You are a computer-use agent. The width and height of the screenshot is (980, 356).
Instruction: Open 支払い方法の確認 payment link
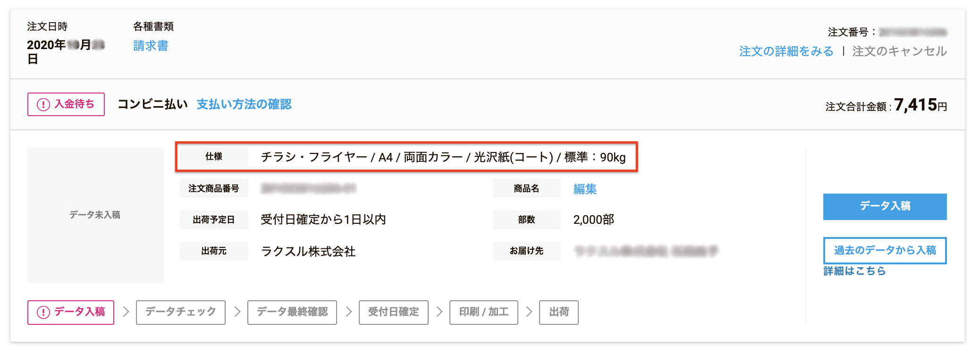pos(244,104)
